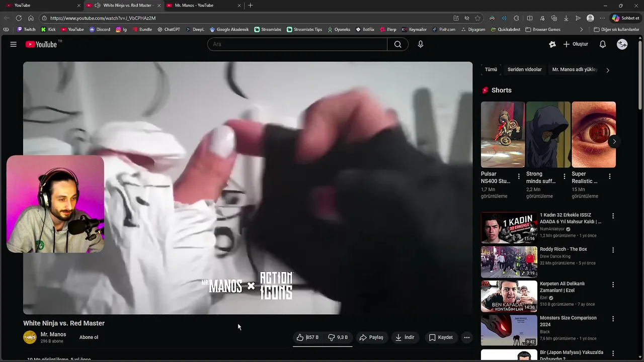Open the browser downloads icon
Viewport: 644px width, 362px height.
tap(566, 18)
